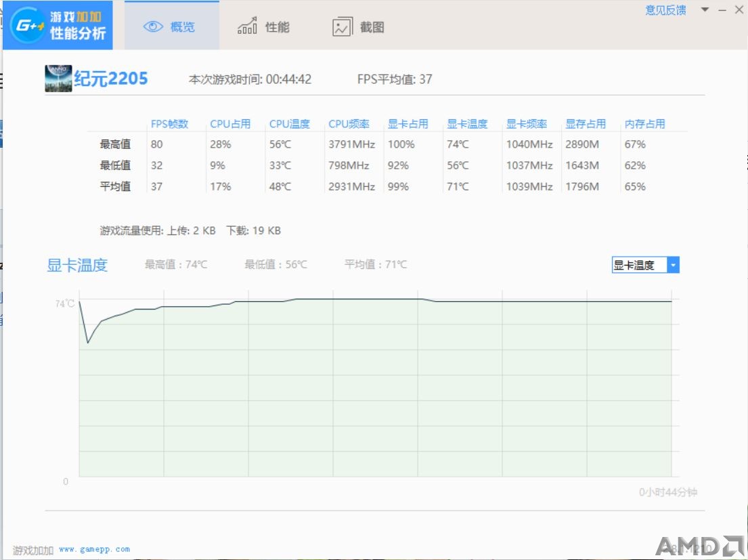Click the 显卡温度 chart heading
The height and width of the screenshot is (560, 748).
pos(77,265)
